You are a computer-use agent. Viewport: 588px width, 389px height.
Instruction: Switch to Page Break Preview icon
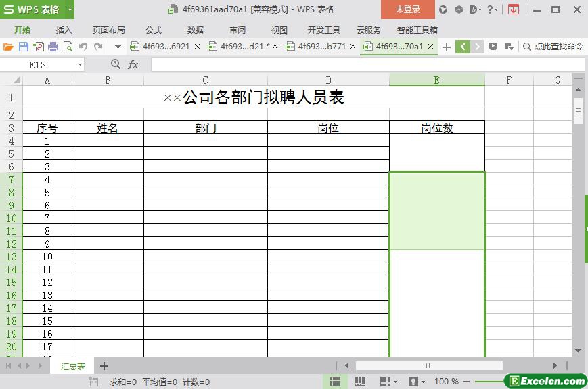[360, 382]
